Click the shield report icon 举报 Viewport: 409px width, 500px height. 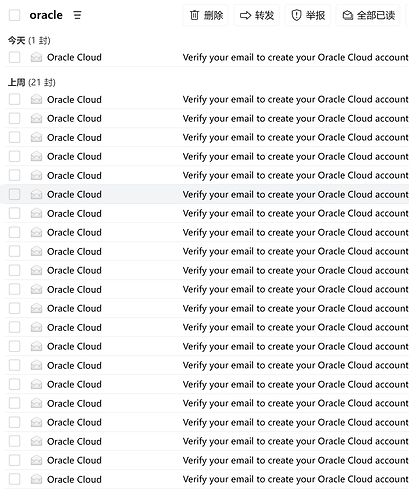point(296,15)
